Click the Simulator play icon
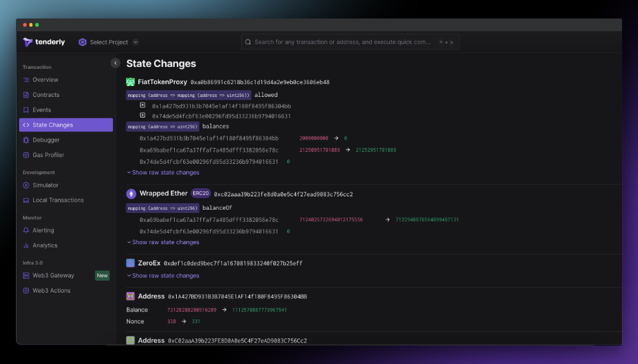638x364 pixels. pos(26,186)
